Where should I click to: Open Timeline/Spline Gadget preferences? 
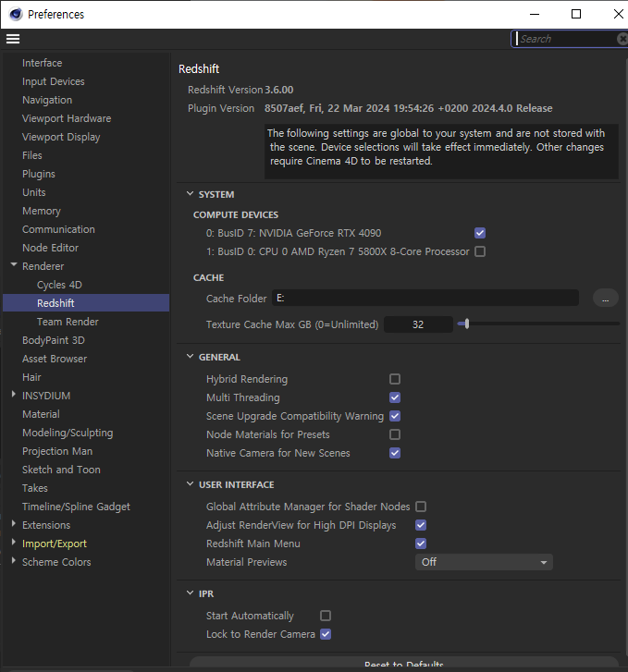tap(76, 507)
